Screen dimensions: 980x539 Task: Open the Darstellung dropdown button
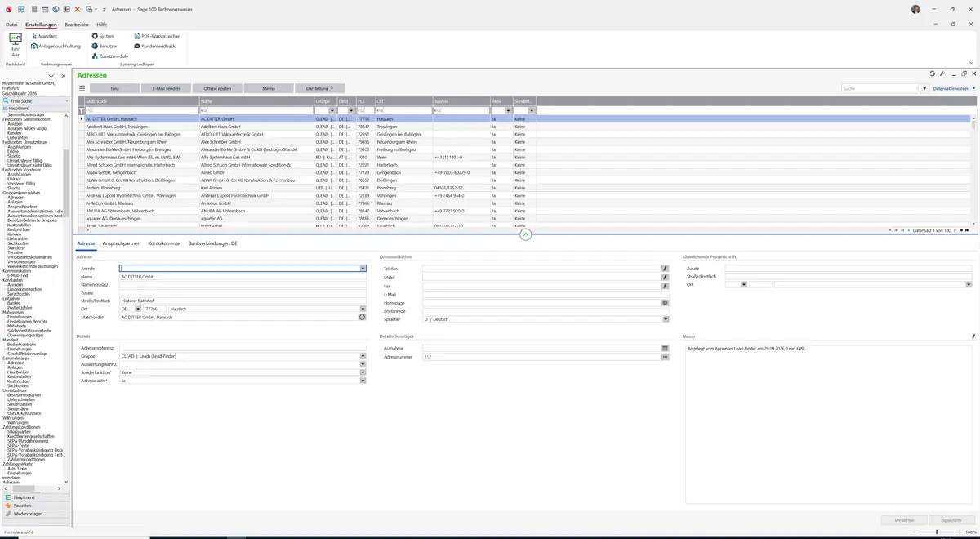(319, 88)
